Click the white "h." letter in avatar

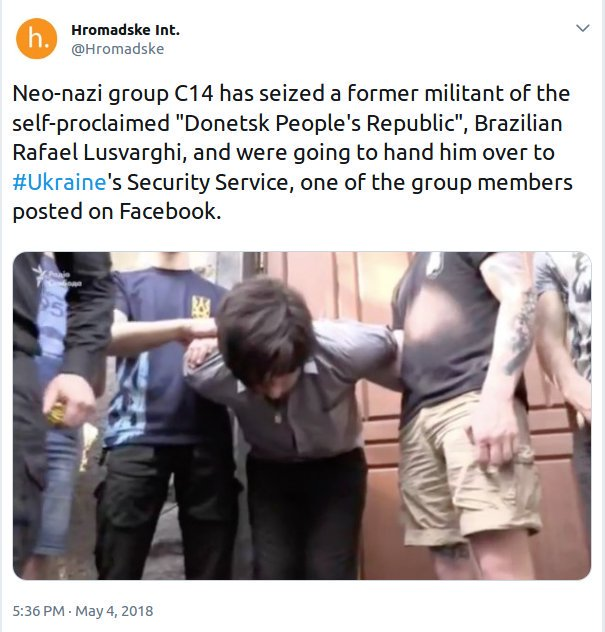(x=39, y=38)
